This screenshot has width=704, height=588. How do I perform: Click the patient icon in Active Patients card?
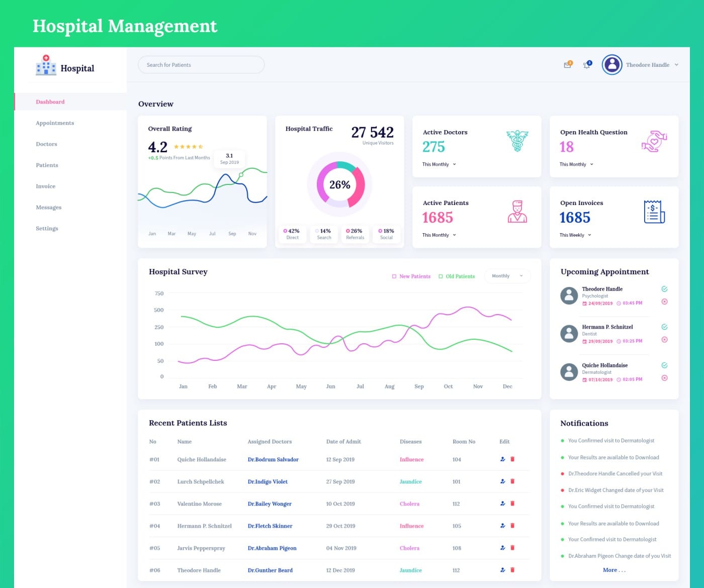(x=517, y=212)
